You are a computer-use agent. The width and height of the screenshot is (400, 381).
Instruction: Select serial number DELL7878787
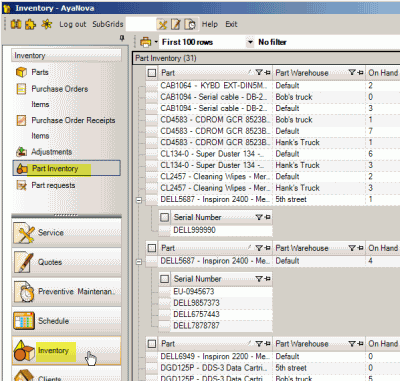tap(196, 326)
